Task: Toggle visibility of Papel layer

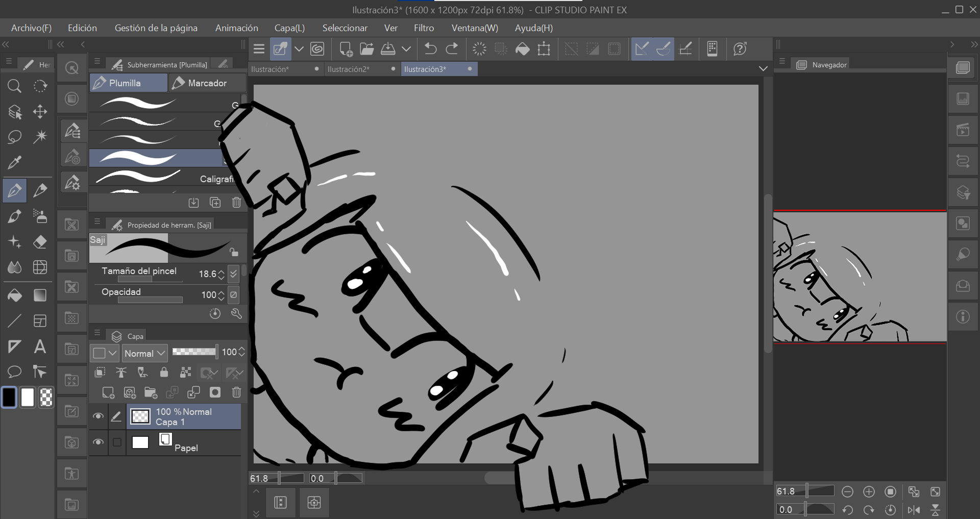Action: (98, 442)
